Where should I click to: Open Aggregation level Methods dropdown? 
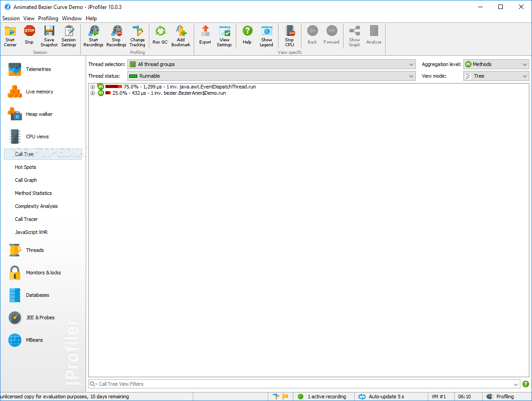pos(496,64)
